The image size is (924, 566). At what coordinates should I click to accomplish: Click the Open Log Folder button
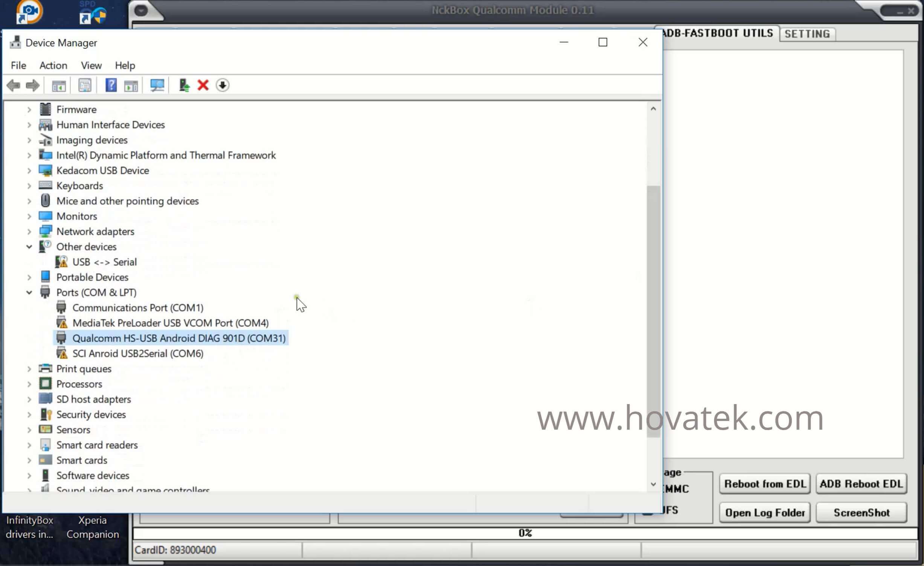[765, 513]
